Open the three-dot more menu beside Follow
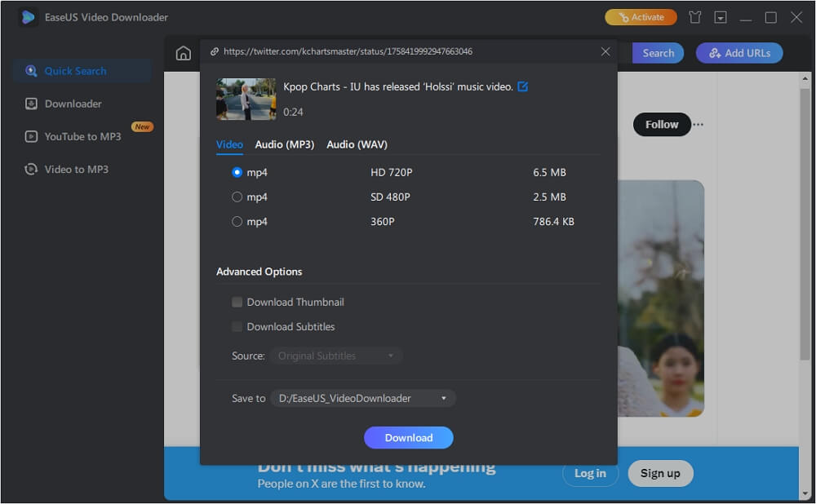Screen dimensions: 816x504 (698, 124)
